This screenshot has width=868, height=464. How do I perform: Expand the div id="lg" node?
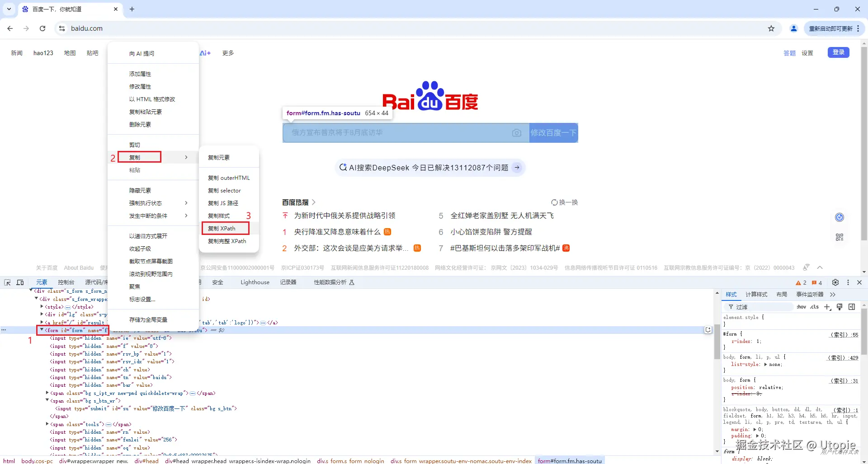[42, 314]
